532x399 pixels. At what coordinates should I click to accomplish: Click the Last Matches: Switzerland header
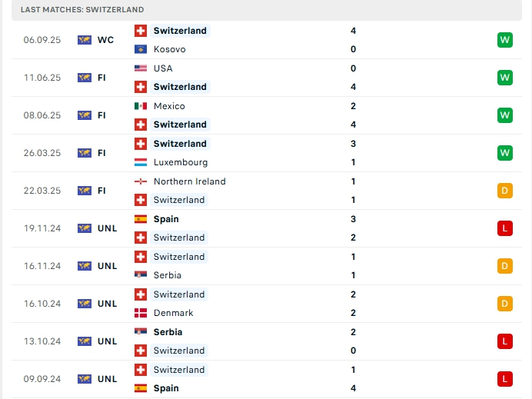pyautogui.click(x=82, y=9)
